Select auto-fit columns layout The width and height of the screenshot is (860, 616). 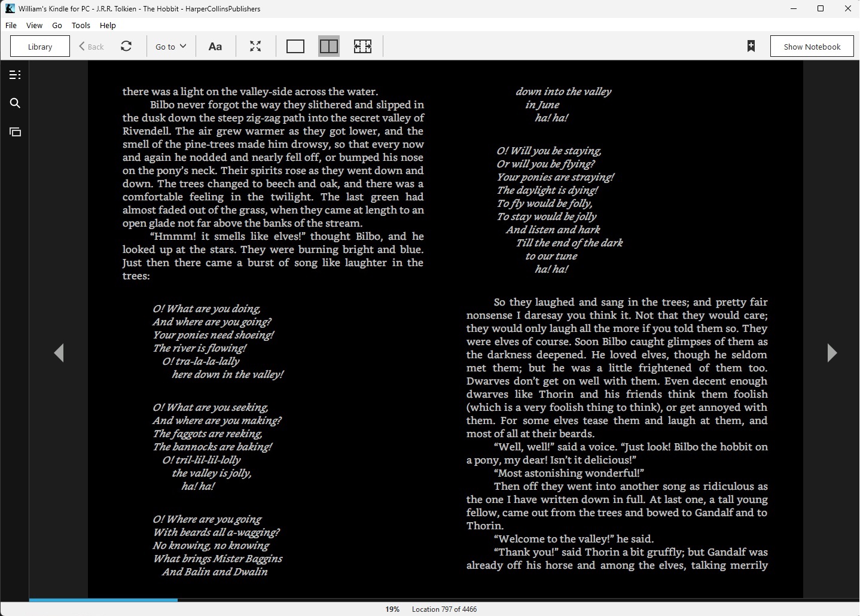click(362, 46)
